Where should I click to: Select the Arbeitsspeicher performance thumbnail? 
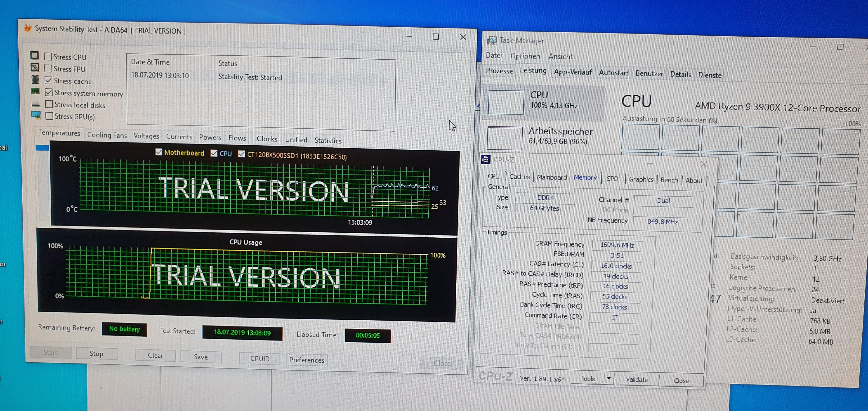(505, 138)
